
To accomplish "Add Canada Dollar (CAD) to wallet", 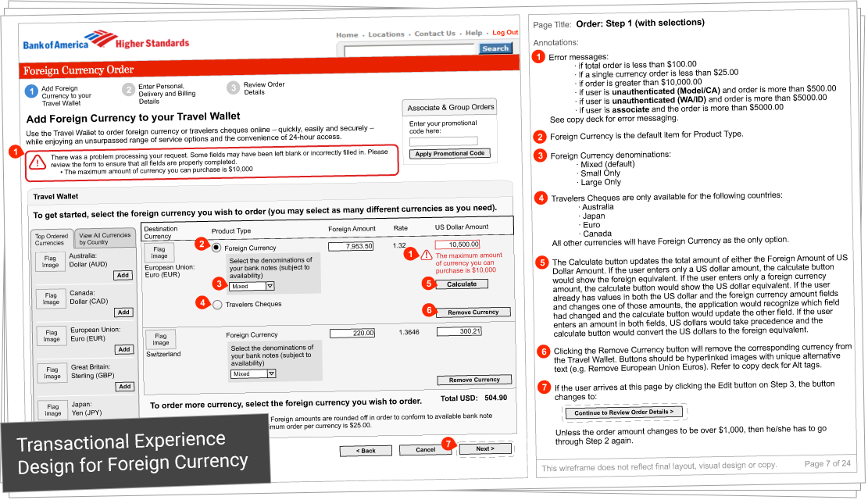I will point(123,312).
